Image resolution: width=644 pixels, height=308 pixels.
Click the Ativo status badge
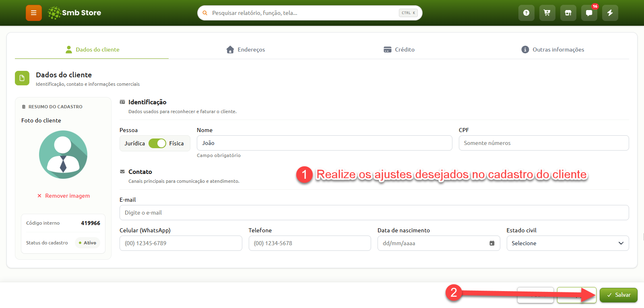(87, 243)
